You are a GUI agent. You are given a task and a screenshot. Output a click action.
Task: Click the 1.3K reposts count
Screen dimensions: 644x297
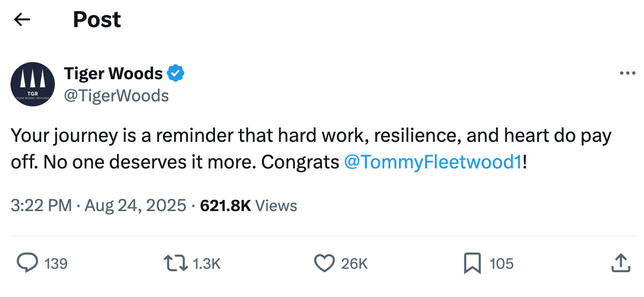point(207,264)
